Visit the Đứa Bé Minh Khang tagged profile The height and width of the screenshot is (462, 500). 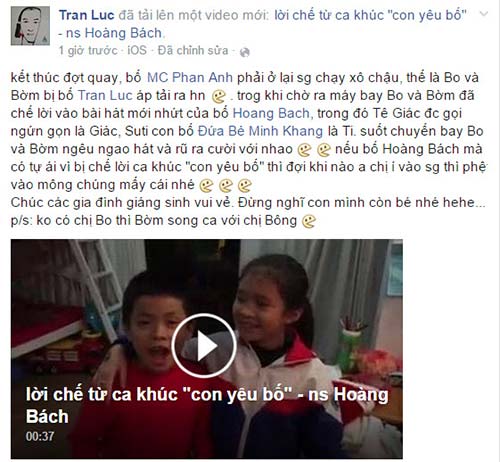260,131
